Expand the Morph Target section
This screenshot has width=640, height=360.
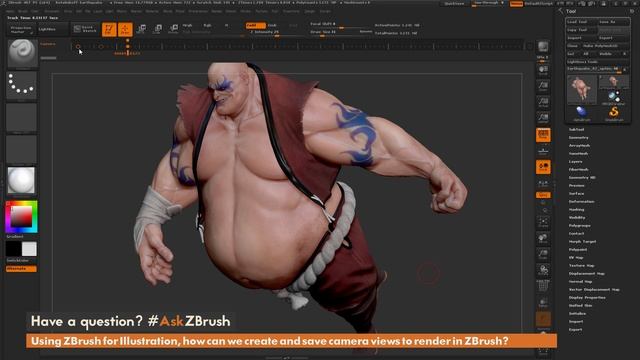[x=582, y=242]
